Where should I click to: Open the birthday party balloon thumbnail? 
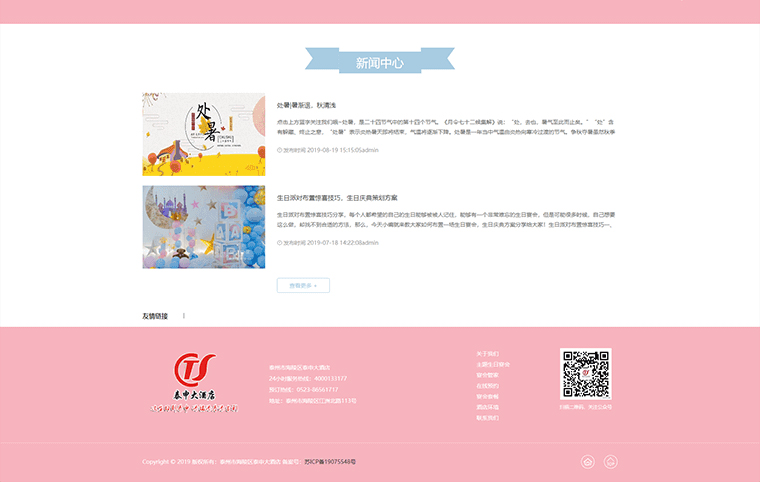coord(204,227)
